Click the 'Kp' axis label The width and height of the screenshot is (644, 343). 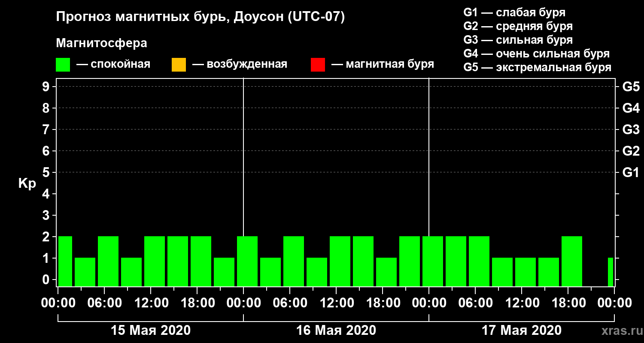point(27,184)
